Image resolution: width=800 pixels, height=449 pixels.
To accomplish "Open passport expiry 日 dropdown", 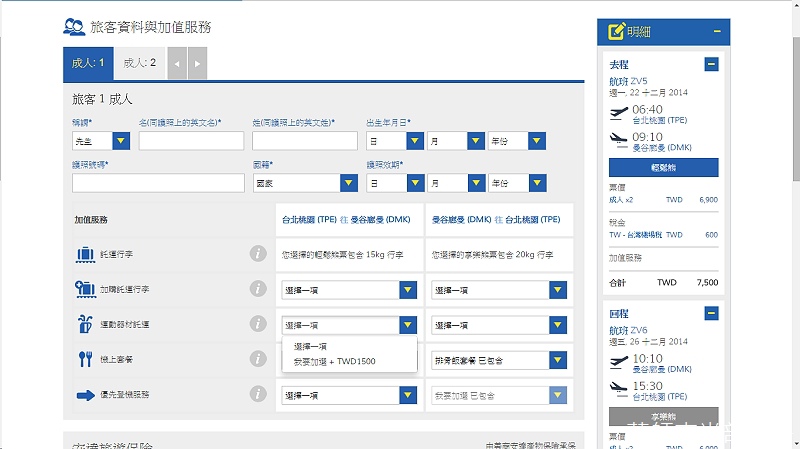I will (395, 183).
